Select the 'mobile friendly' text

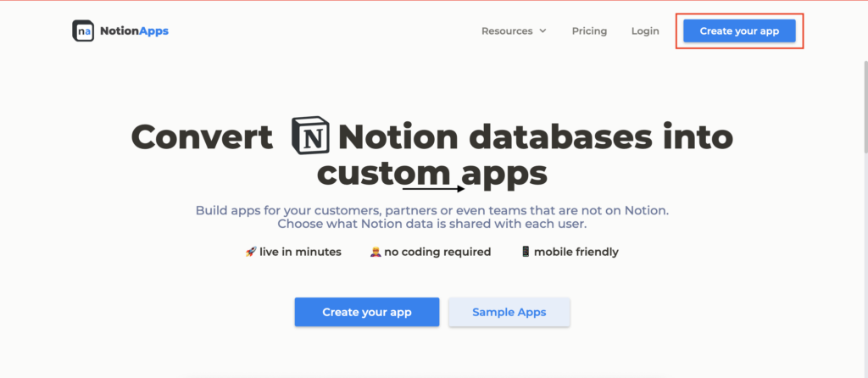576,252
